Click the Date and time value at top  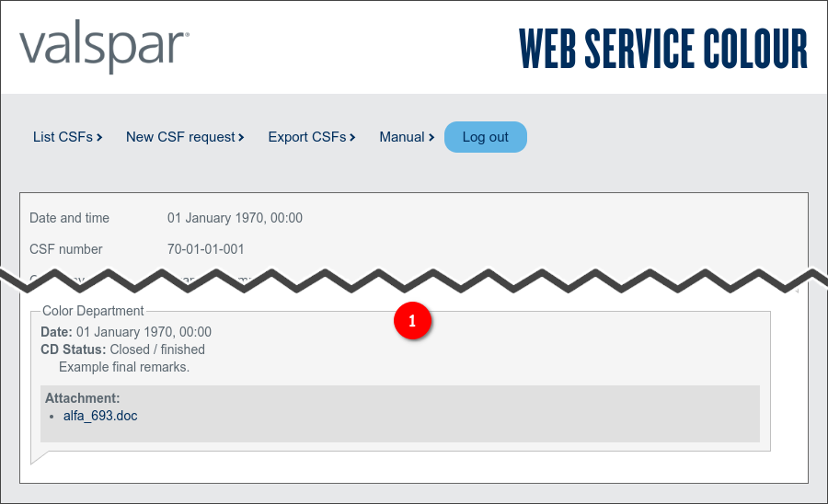tap(235, 218)
